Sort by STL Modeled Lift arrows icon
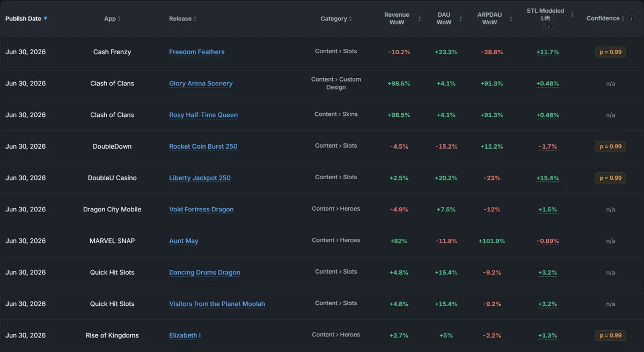 [x=572, y=14]
